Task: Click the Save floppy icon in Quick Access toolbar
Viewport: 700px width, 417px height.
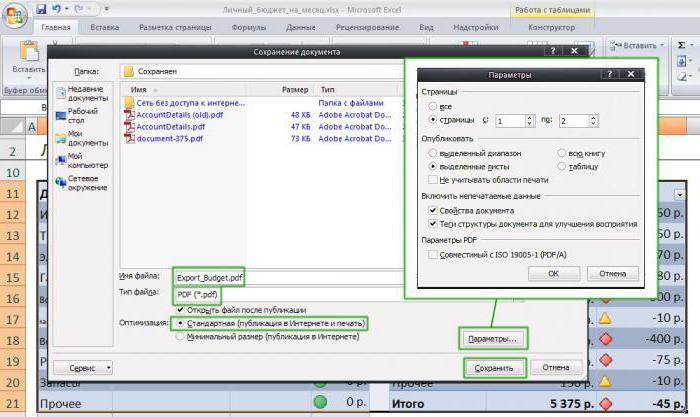Action: tap(41, 9)
